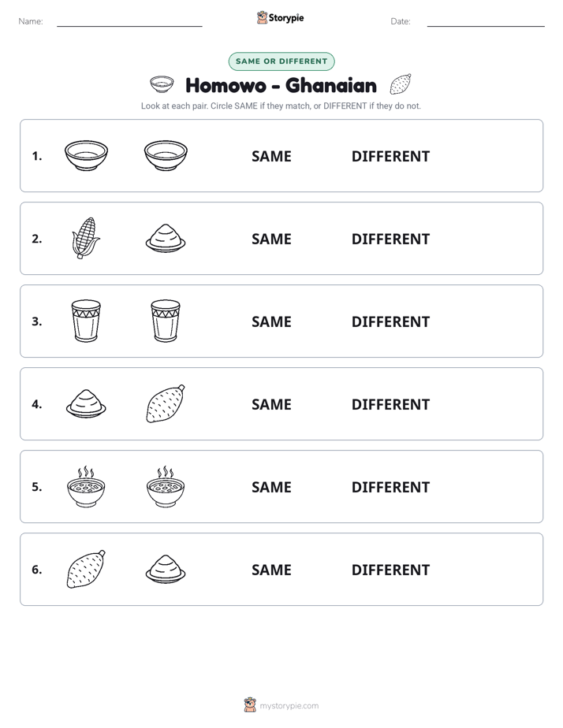Click the SAME OR DIFFERENT badge

coord(281,61)
